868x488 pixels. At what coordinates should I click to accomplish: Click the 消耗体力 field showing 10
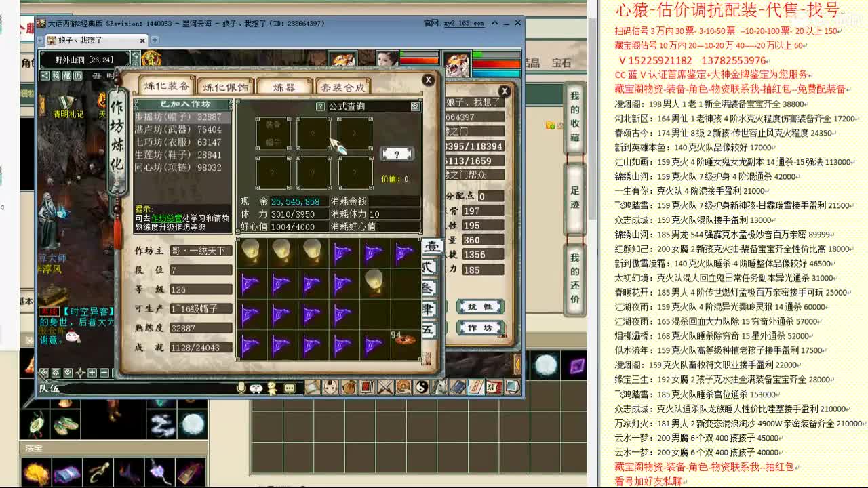pyautogui.click(x=394, y=214)
